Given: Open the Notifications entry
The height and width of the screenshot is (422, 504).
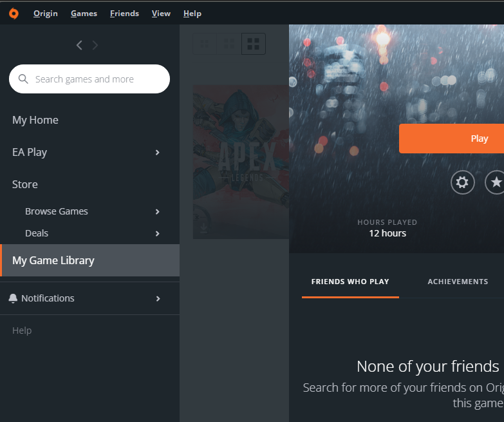Looking at the screenshot, I should (x=89, y=298).
